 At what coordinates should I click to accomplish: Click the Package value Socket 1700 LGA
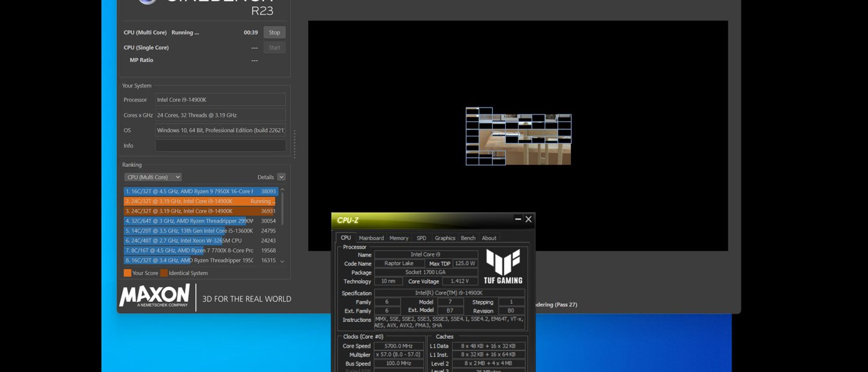pos(426,272)
